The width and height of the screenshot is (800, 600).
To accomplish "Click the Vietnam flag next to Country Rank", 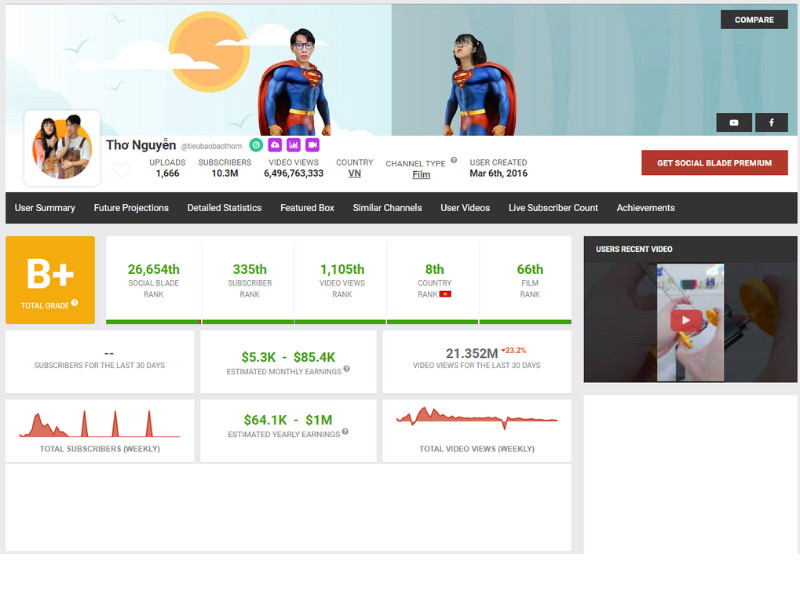I will pos(445,294).
